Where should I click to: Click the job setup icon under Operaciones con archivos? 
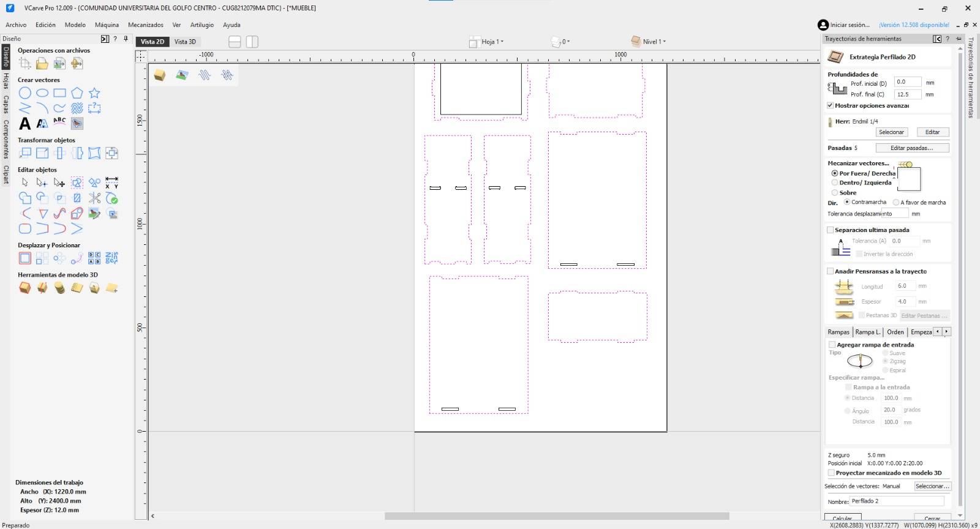pos(24,63)
